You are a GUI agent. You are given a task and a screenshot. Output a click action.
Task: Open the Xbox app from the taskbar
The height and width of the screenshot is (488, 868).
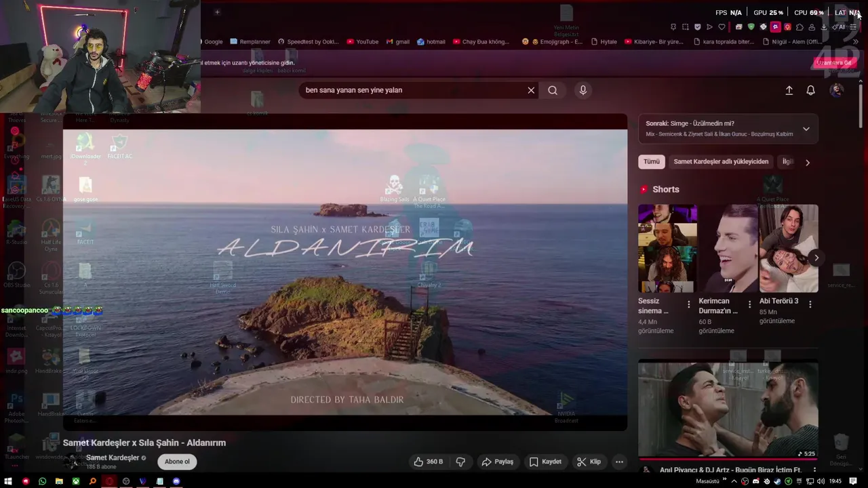[x=76, y=481]
